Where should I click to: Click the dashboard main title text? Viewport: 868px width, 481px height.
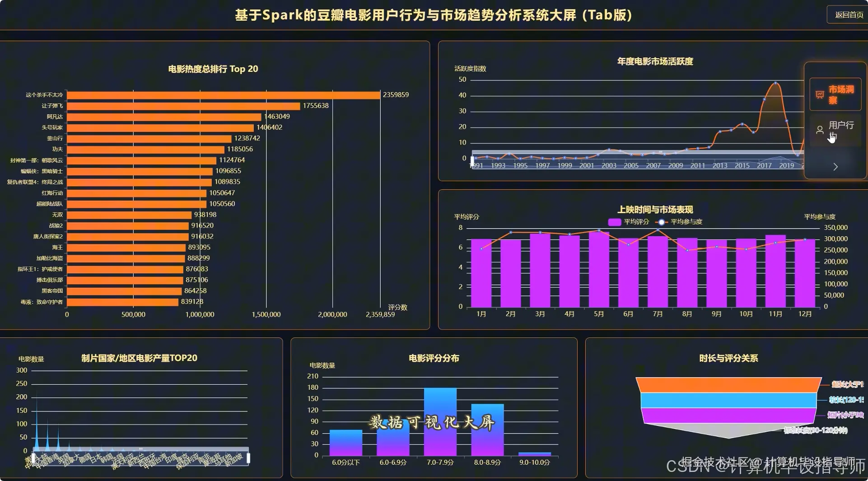click(x=433, y=15)
